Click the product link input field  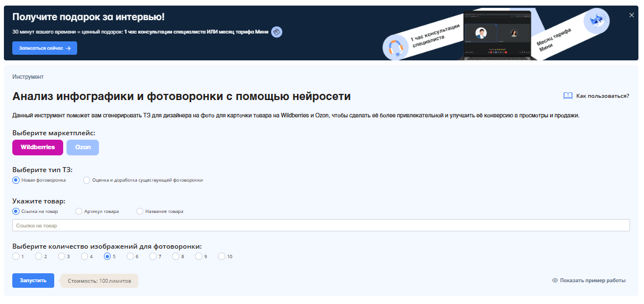point(321,225)
